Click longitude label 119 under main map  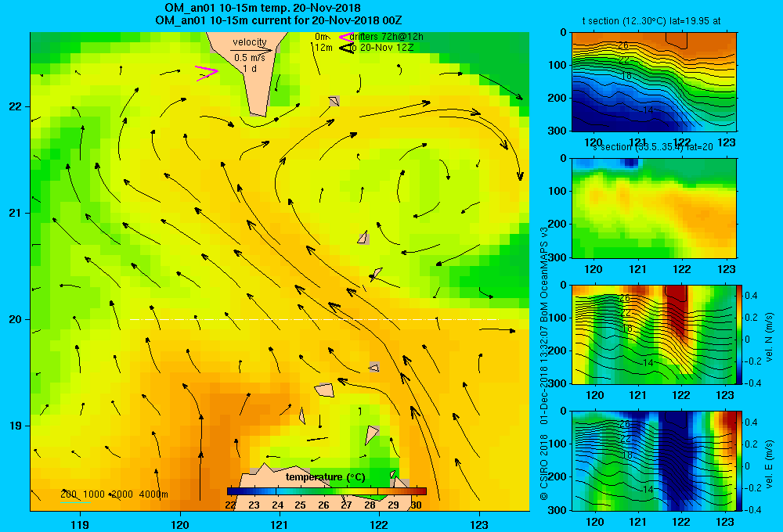pos(80,524)
